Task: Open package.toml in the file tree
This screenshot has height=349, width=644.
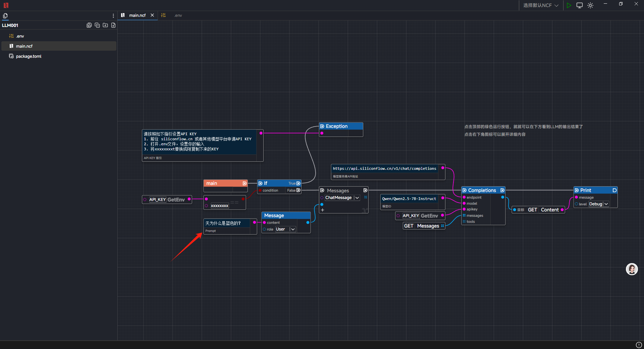Action: pos(29,56)
